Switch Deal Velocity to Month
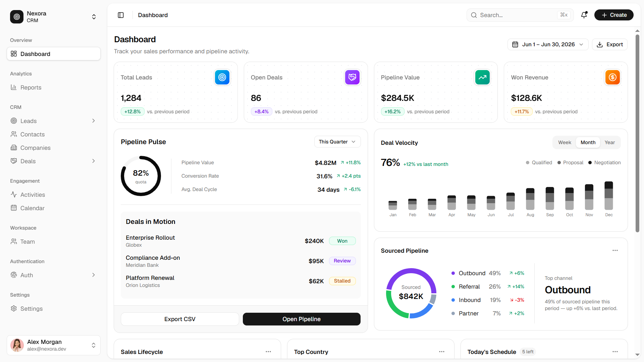 [588, 142]
